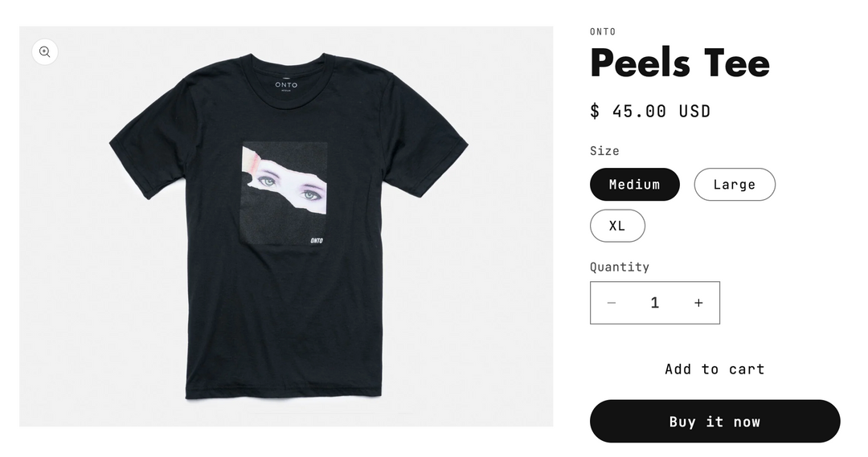Screen dimensions: 868x457
Task: Click the Buy it now button
Action: [714, 422]
